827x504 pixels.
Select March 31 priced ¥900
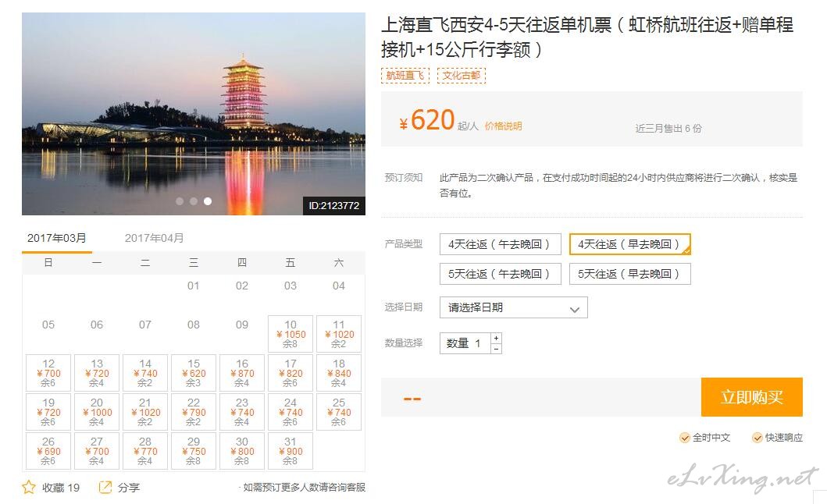291,451
